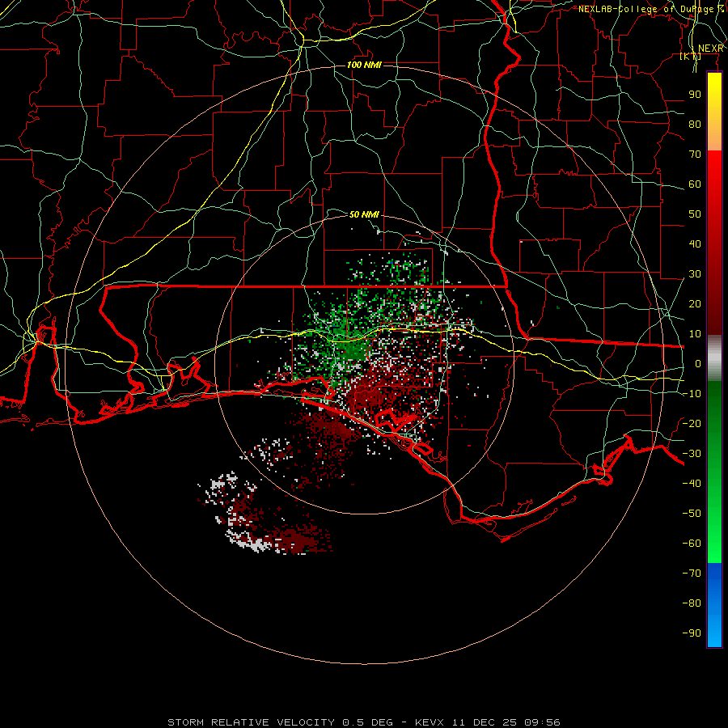Select the 50 value on velocity scale
Image resolution: width=728 pixels, height=728 pixels.
tap(695, 214)
